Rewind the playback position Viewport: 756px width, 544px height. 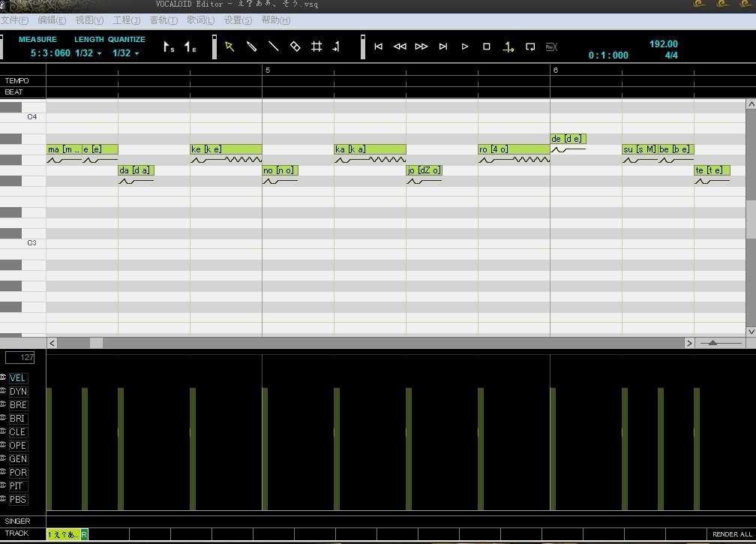(400, 47)
